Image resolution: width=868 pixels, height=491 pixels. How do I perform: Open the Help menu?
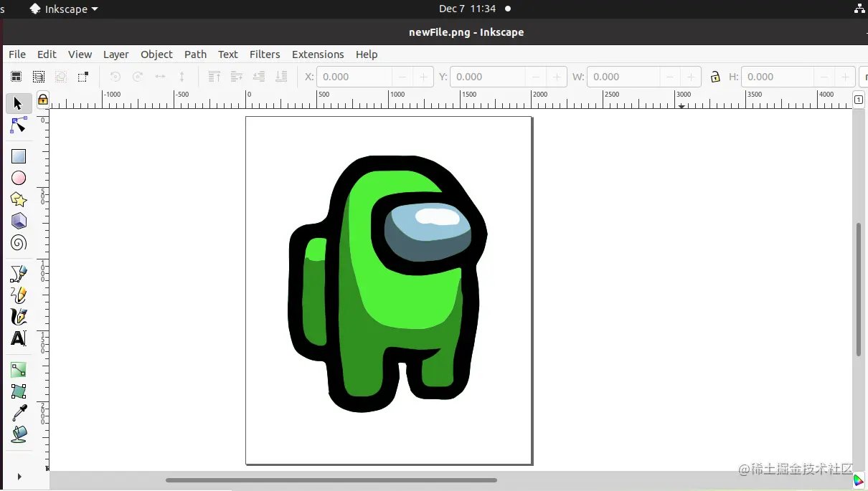[x=367, y=54]
